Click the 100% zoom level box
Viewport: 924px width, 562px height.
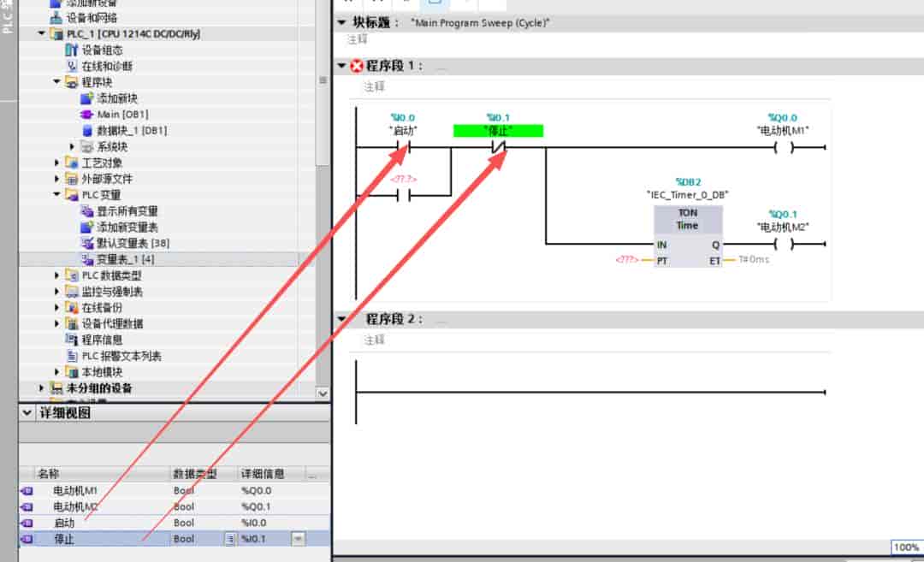(x=906, y=547)
